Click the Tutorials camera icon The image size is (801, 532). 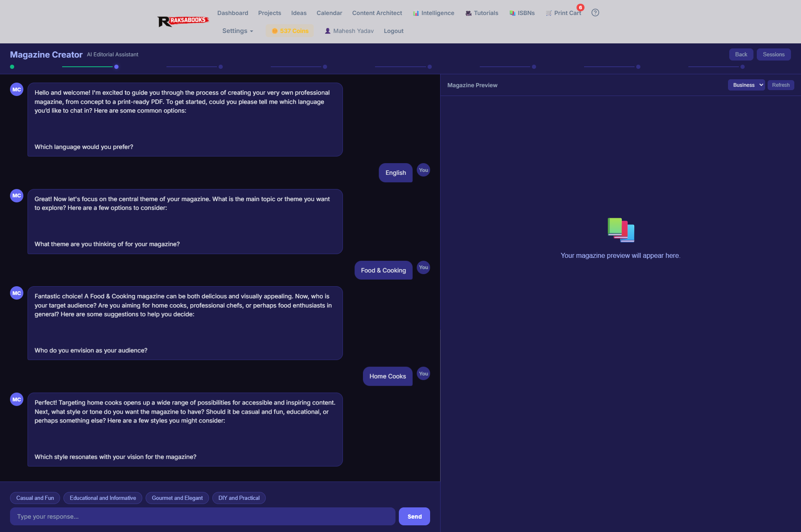click(469, 13)
